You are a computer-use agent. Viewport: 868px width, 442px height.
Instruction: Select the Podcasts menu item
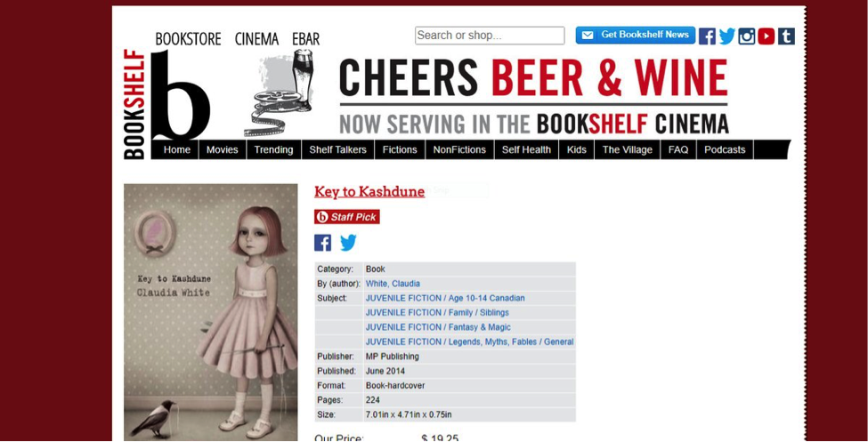(725, 150)
